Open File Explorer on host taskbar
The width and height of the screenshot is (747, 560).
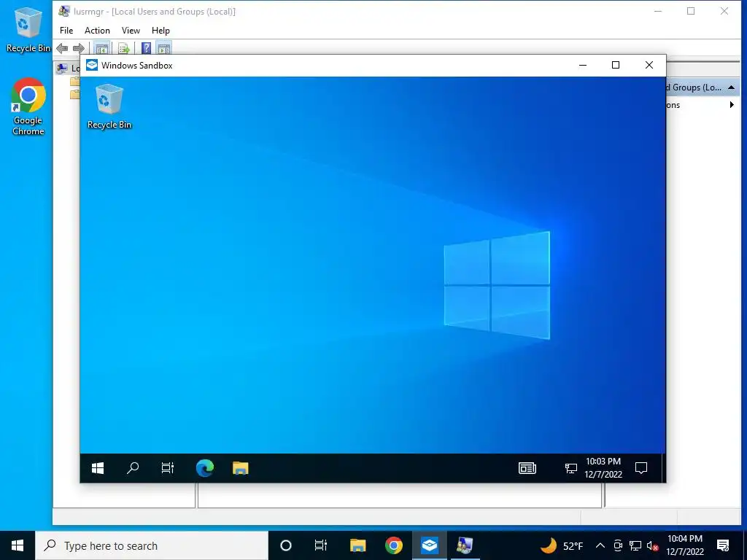357,545
